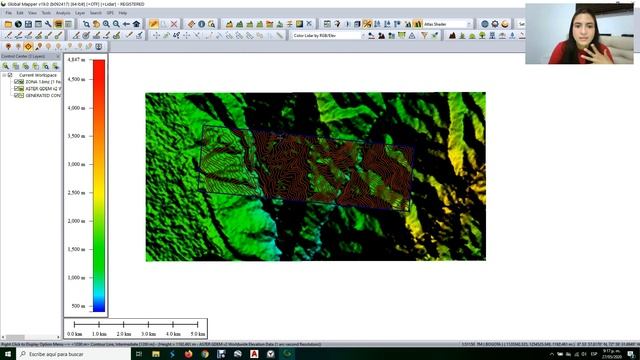The width and height of the screenshot is (640, 360).
Task: Open the Tools menu
Action: [46, 13]
